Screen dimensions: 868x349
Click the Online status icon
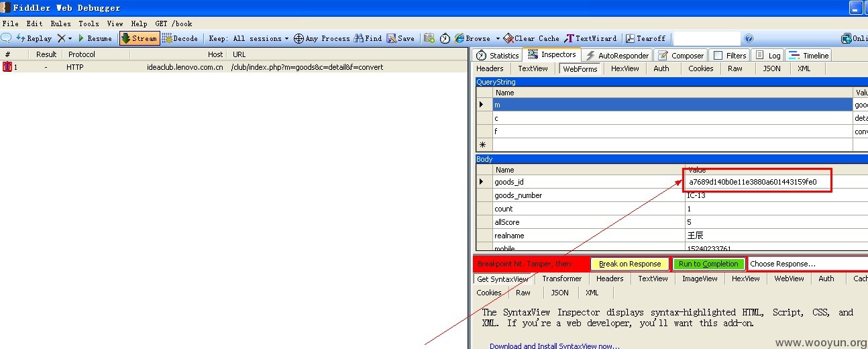(x=854, y=38)
